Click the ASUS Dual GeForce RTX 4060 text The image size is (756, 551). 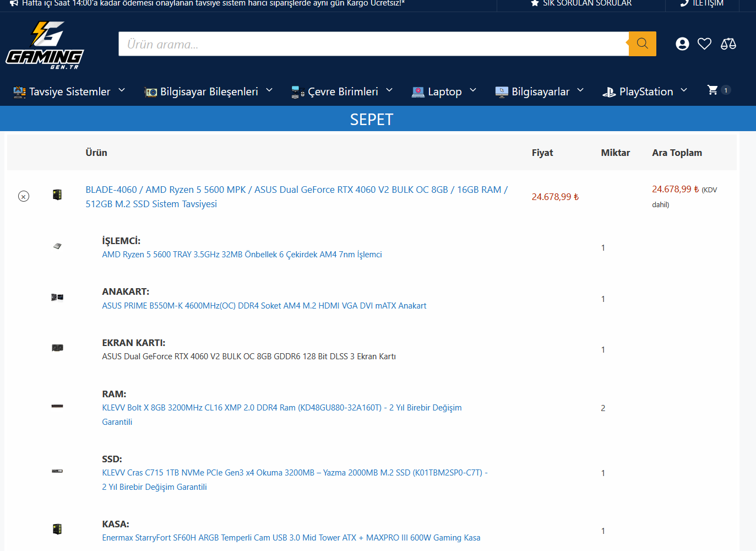click(249, 356)
